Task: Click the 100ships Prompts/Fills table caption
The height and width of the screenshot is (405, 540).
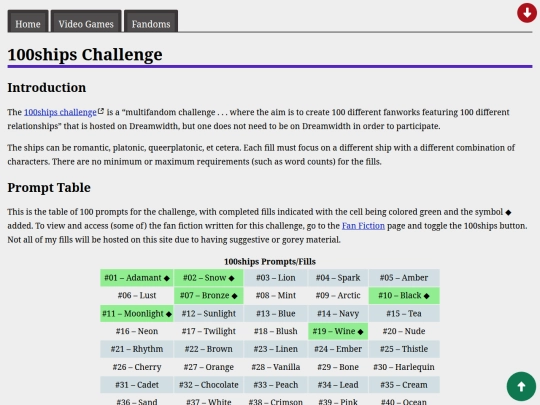Action: click(270, 262)
